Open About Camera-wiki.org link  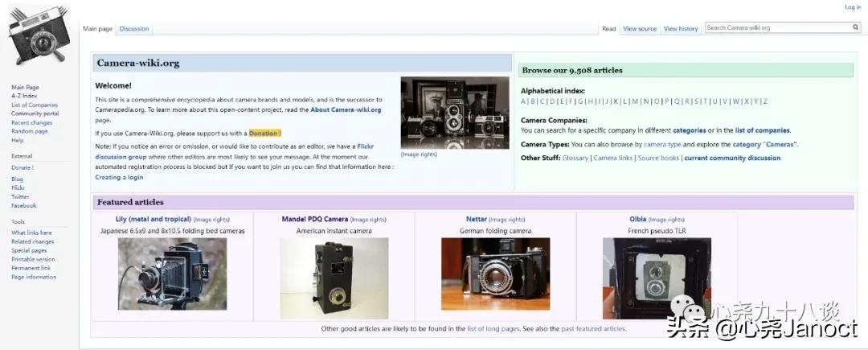point(346,109)
